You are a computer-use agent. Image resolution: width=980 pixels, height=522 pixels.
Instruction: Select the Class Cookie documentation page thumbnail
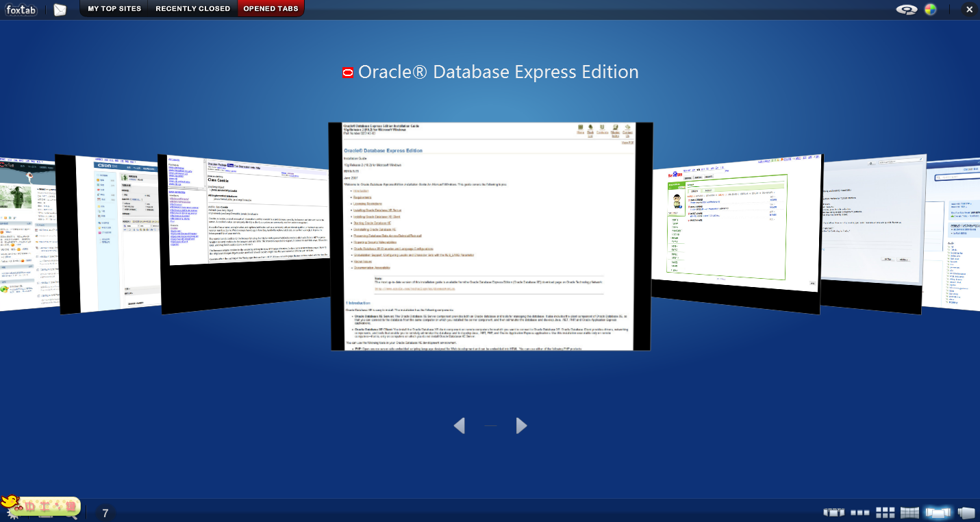click(244, 233)
